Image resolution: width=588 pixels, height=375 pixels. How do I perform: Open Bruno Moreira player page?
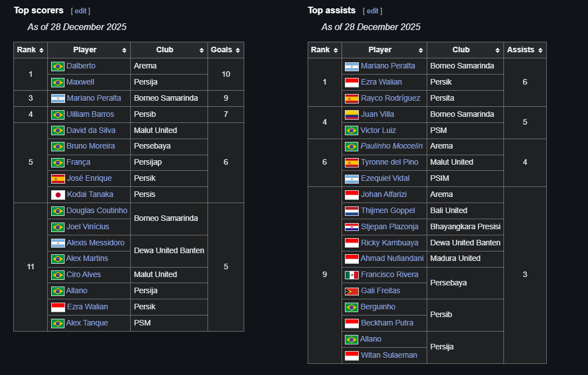[91, 146]
